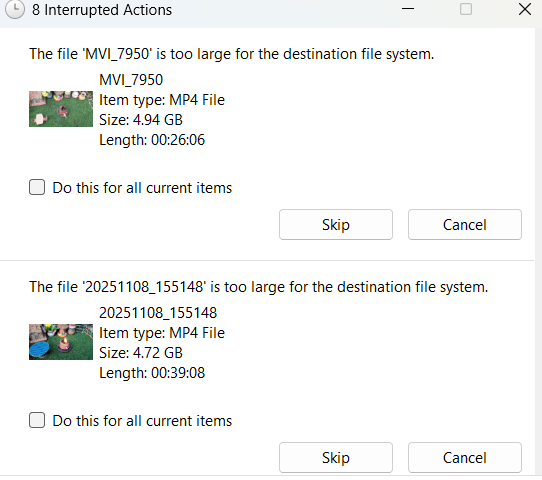
Task: Skip the 20251108_155148 file
Action: 336,458
